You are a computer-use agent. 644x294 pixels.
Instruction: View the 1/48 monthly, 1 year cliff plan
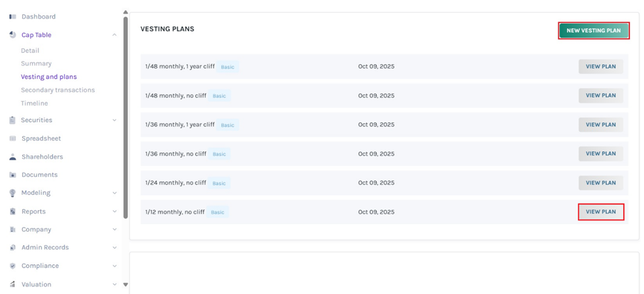pyautogui.click(x=600, y=67)
